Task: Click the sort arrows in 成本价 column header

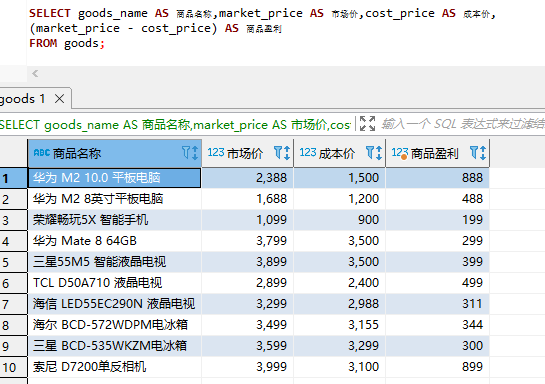Action: tap(379, 153)
